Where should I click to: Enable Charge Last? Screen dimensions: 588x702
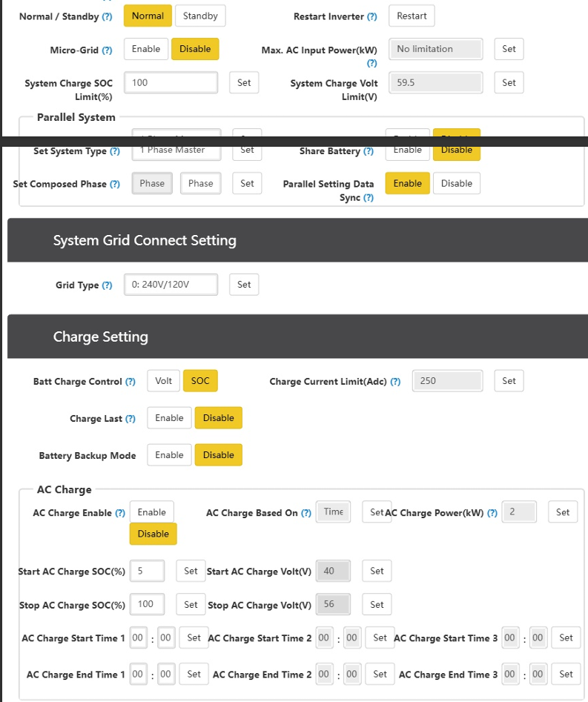(169, 417)
